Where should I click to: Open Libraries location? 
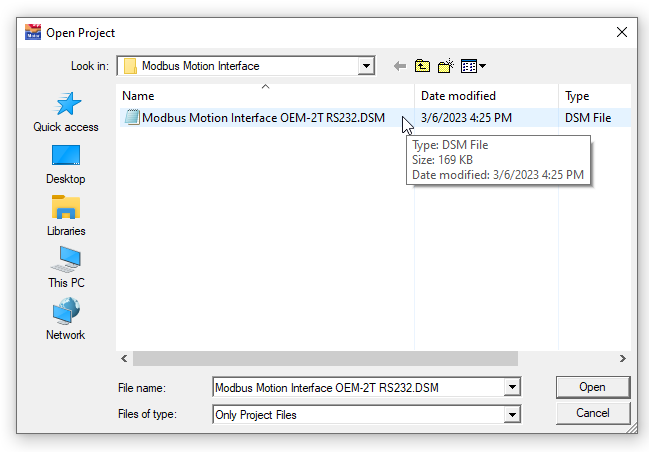66,216
